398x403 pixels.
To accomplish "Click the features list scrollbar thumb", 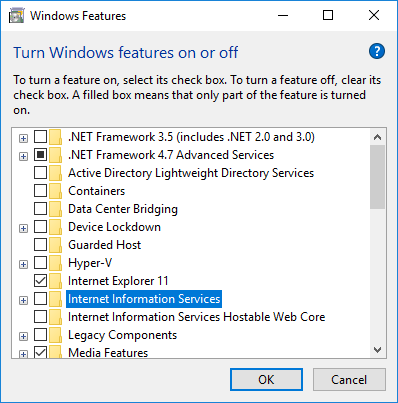I will 377,177.
